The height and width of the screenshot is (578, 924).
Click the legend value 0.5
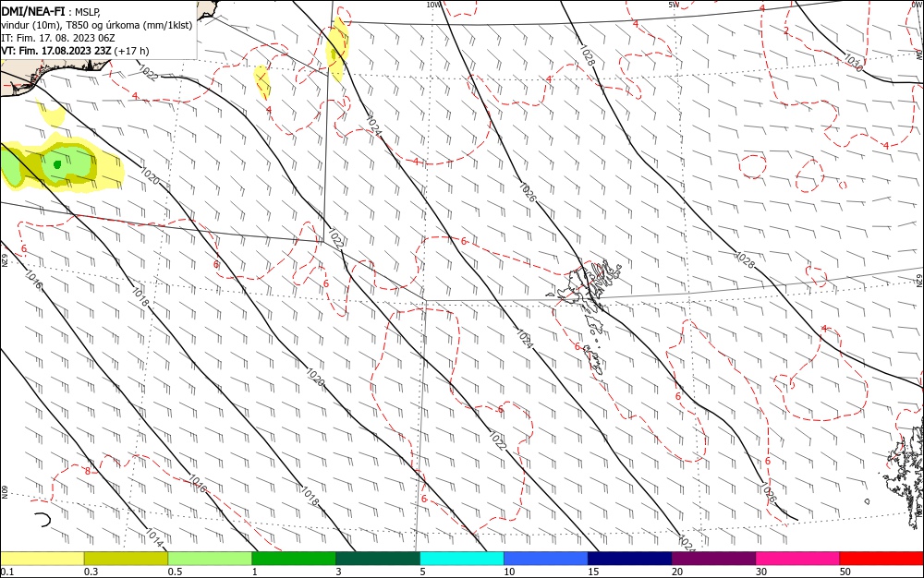coord(175,572)
